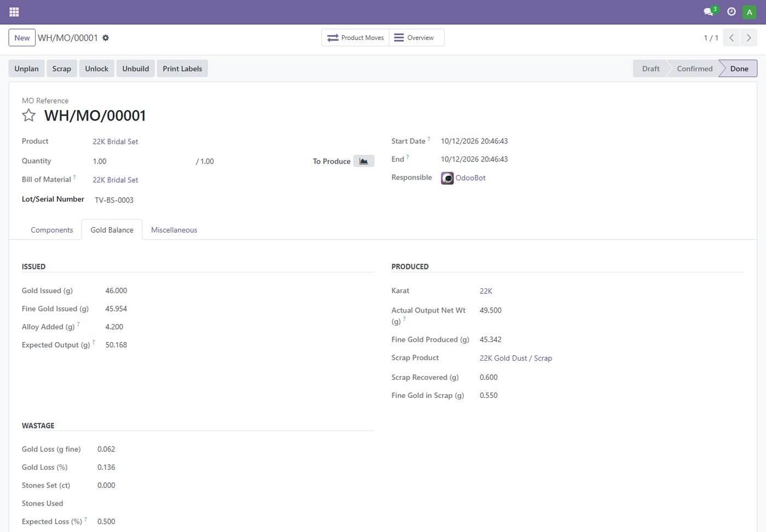Open the forecast chart icon next to To Produce

pos(364,161)
